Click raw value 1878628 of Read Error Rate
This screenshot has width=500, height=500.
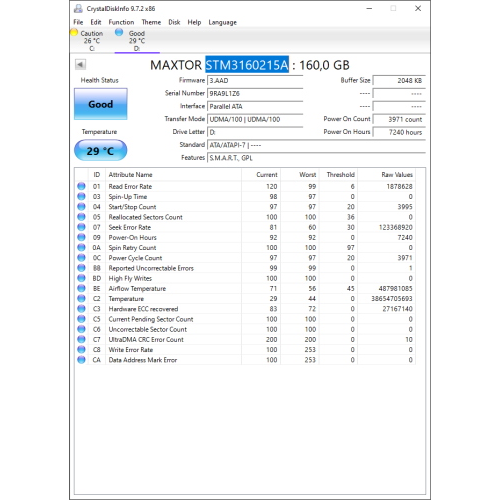tap(399, 187)
